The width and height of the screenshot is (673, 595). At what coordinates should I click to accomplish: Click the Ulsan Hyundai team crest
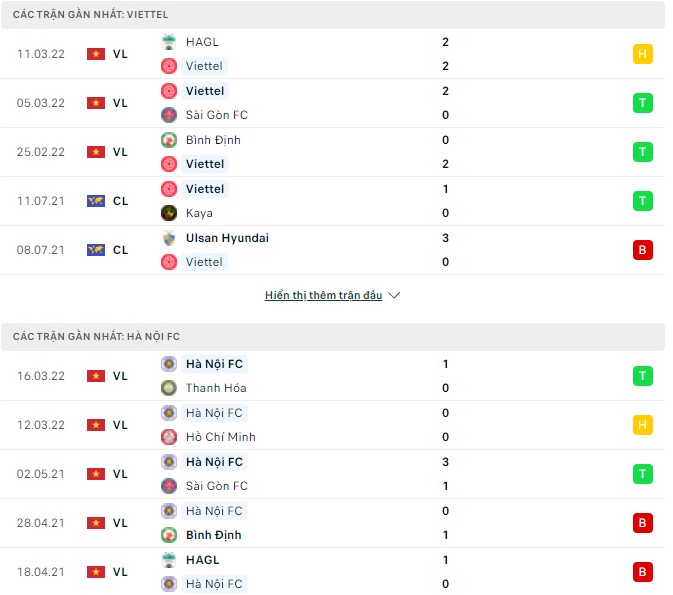pos(169,238)
